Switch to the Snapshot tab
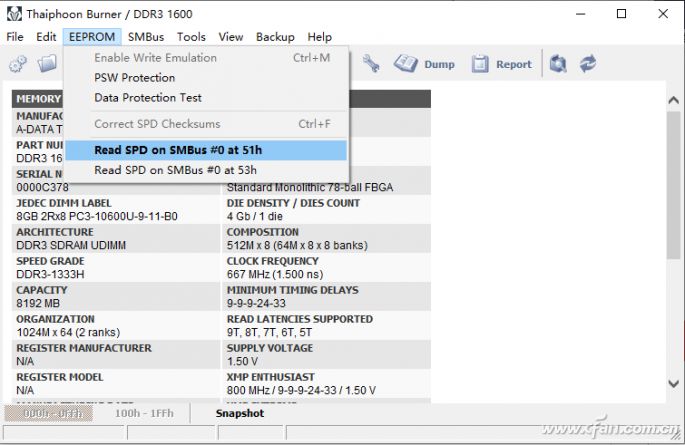Viewport: 685px width, 445px height. tap(240, 413)
